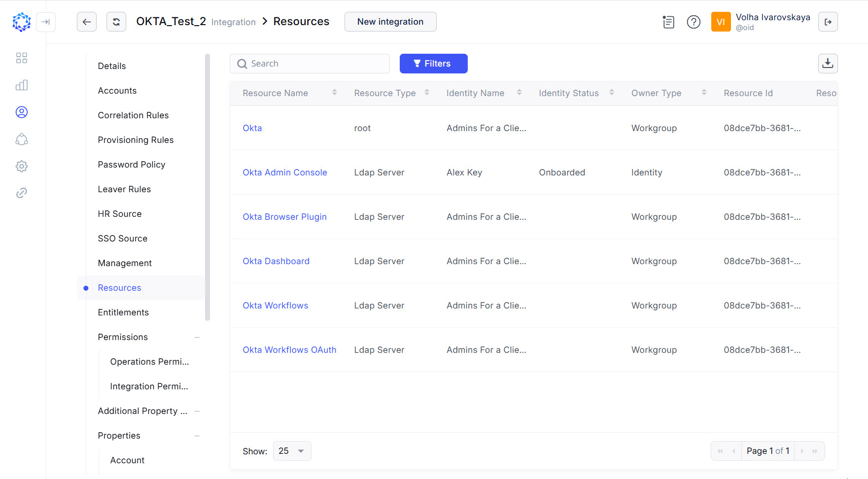Open the task list icon in header

(668, 22)
